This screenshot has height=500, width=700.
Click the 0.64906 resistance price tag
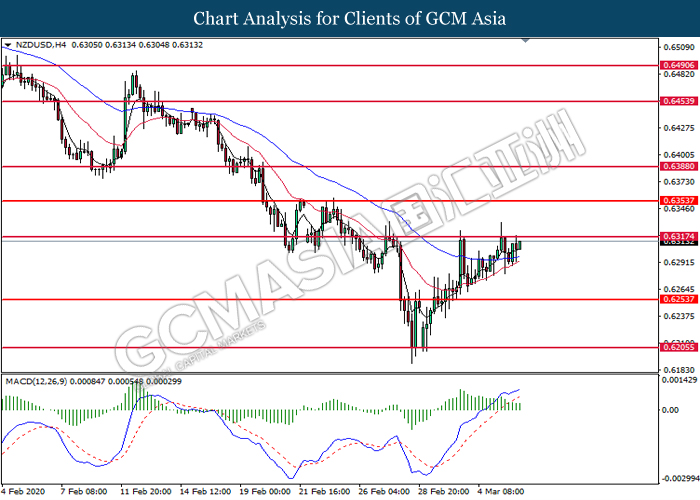coord(679,65)
